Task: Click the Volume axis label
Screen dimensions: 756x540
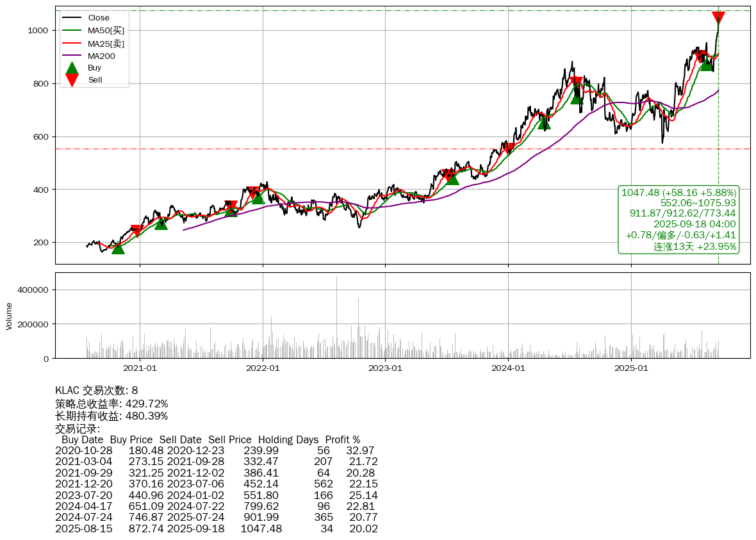Action: (x=9, y=316)
